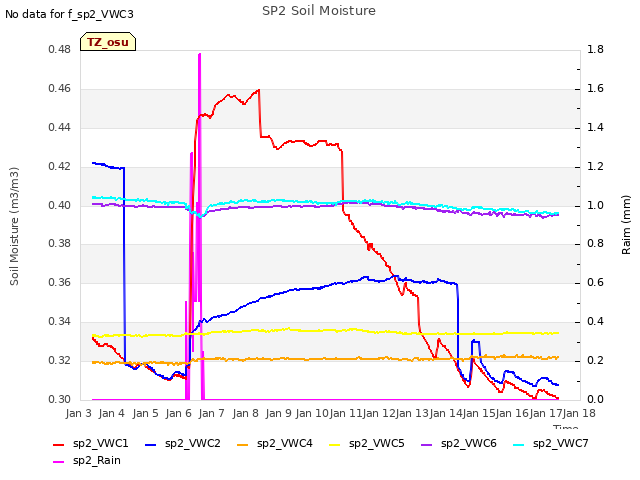Click the SP2 Soil Moisture chart title

tap(319, 11)
